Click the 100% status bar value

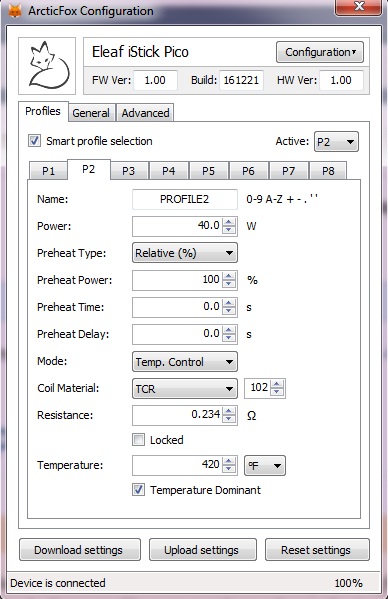tap(348, 583)
